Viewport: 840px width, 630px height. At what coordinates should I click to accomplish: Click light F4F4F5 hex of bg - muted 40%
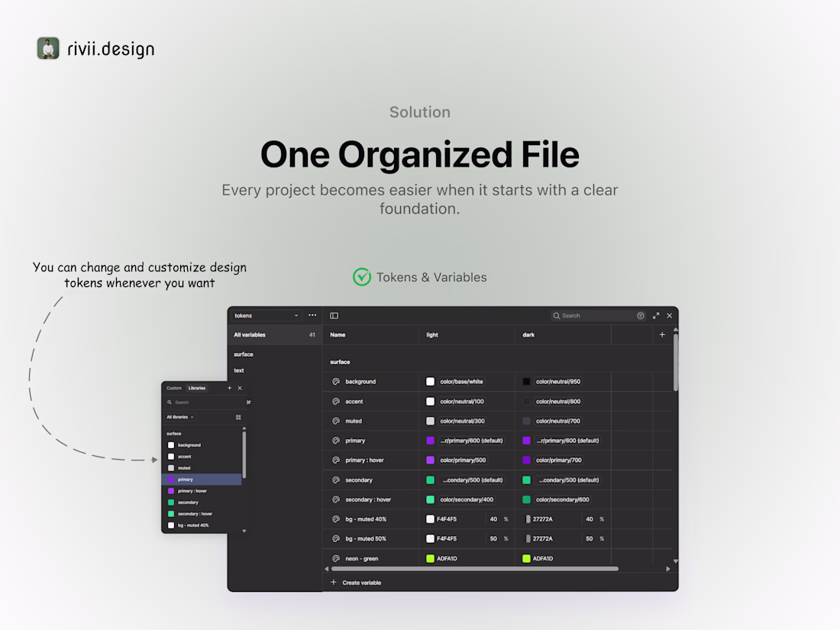coord(447,519)
